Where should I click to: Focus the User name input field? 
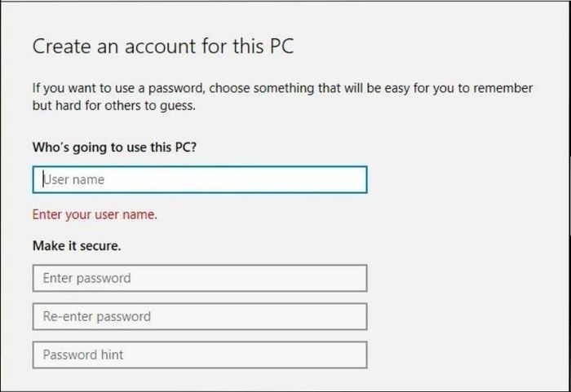pos(200,179)
